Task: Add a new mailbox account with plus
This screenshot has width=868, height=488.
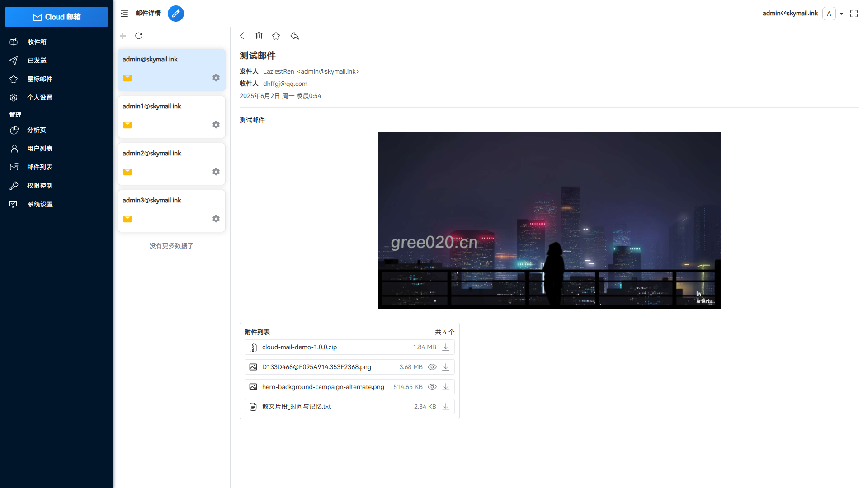Action: (x=123, y=36)
